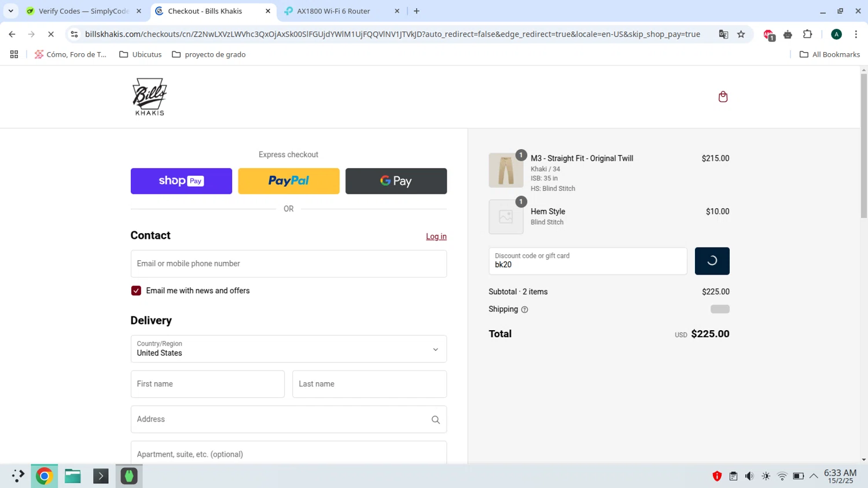Click the discount apply button with spinner
Image resolution: width=868 pixels, height=488 pixels.
[712, 261]
